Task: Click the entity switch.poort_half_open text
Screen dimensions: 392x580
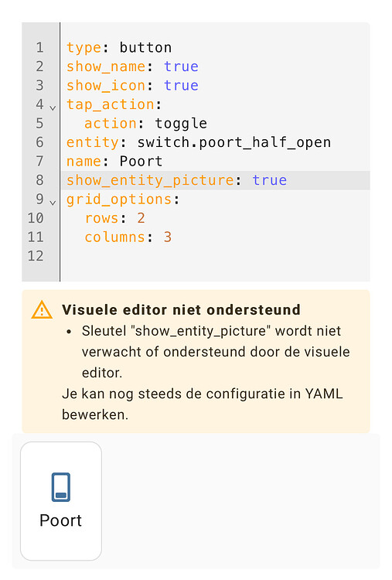Action: point(234,142)
